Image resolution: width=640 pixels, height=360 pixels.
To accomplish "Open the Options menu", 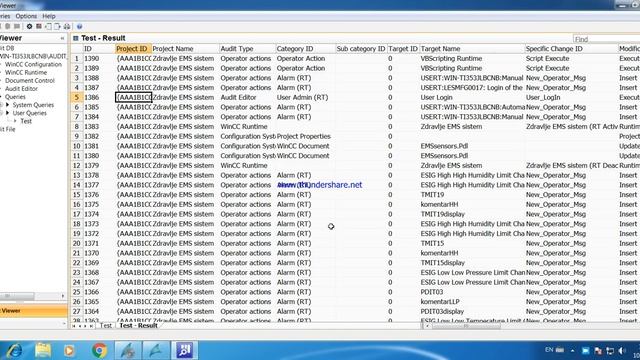I will click(26, 16).
